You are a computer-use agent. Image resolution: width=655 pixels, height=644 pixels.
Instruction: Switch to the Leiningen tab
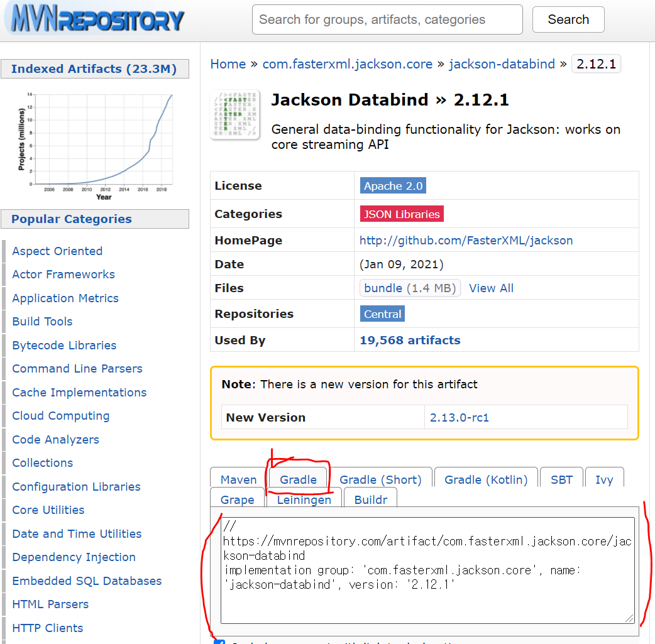pos(304,499)
